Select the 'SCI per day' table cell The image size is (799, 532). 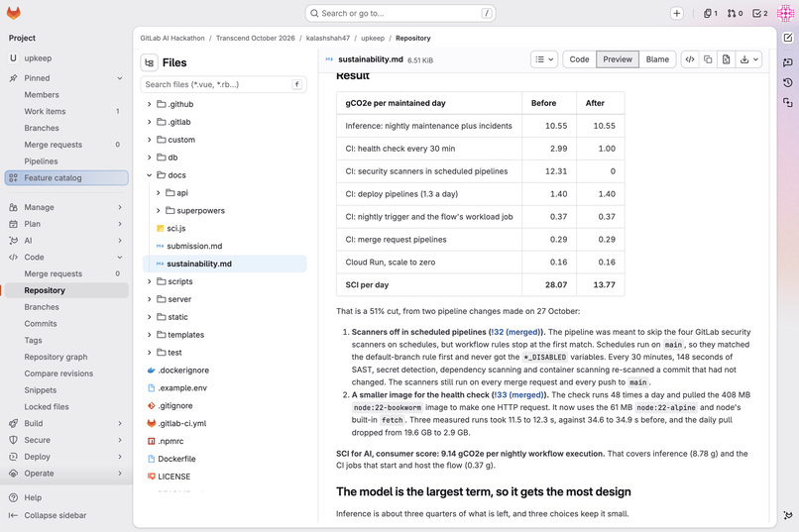[x=429, y=285]
